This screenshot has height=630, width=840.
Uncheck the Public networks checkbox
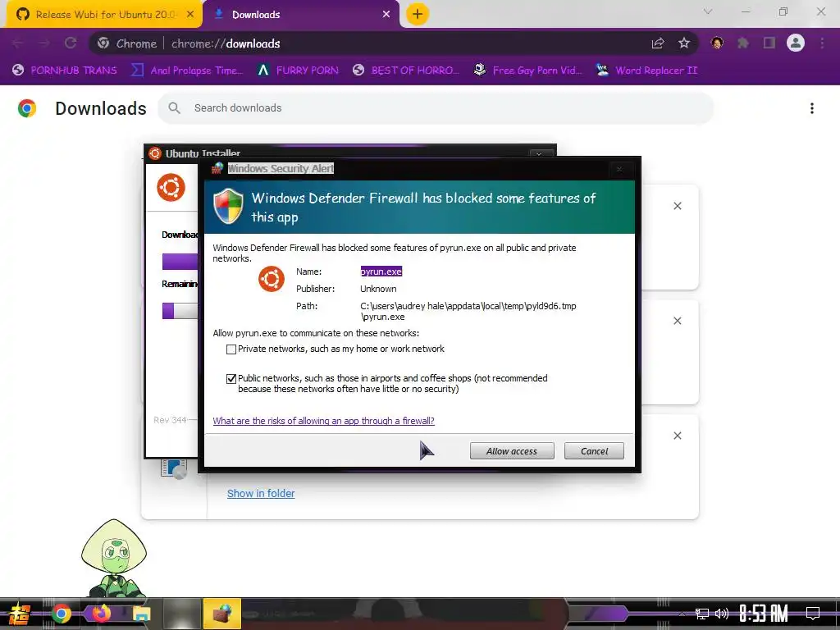[231, 379]
